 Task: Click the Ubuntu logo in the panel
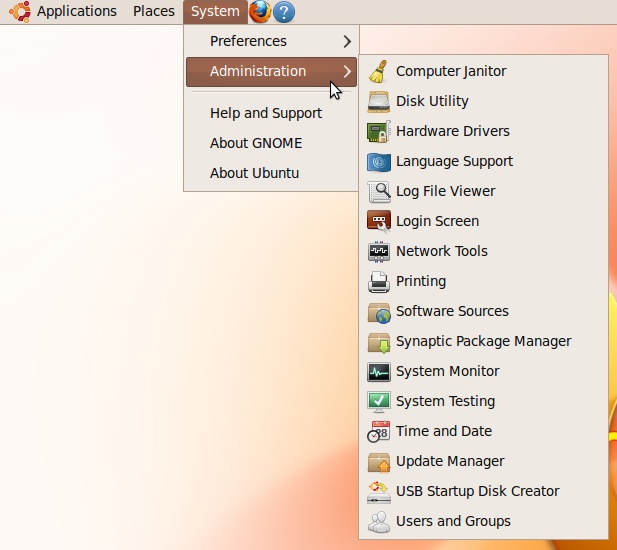coord(20,11)
